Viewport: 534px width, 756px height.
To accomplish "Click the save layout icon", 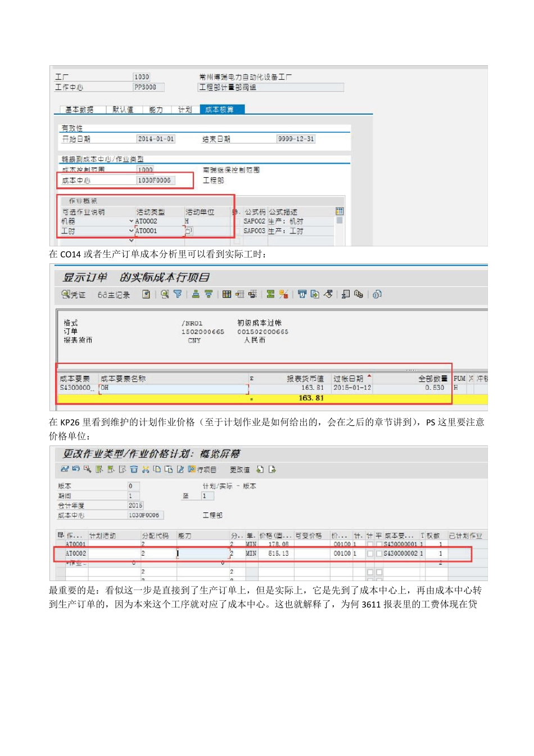I will (x=252, y=294).
